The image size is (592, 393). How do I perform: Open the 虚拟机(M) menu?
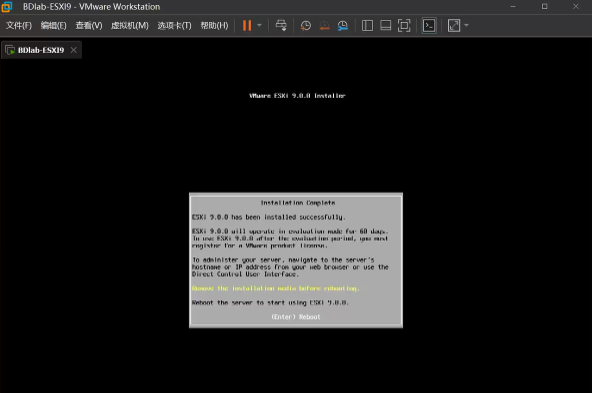click(130, 26)
